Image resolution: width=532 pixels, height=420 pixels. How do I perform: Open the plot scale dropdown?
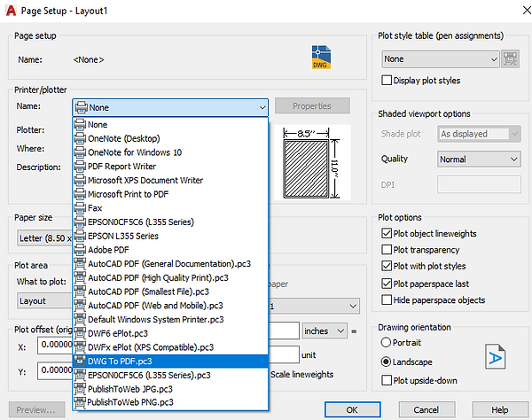click(314, 306)
